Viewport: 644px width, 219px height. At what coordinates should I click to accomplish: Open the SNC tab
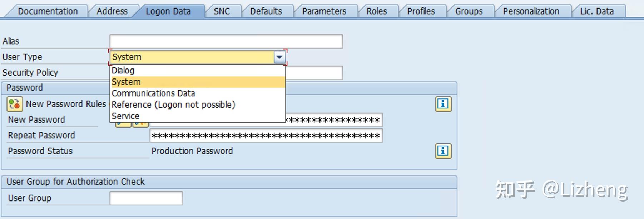pyautogui.click(x=222, y=11)
